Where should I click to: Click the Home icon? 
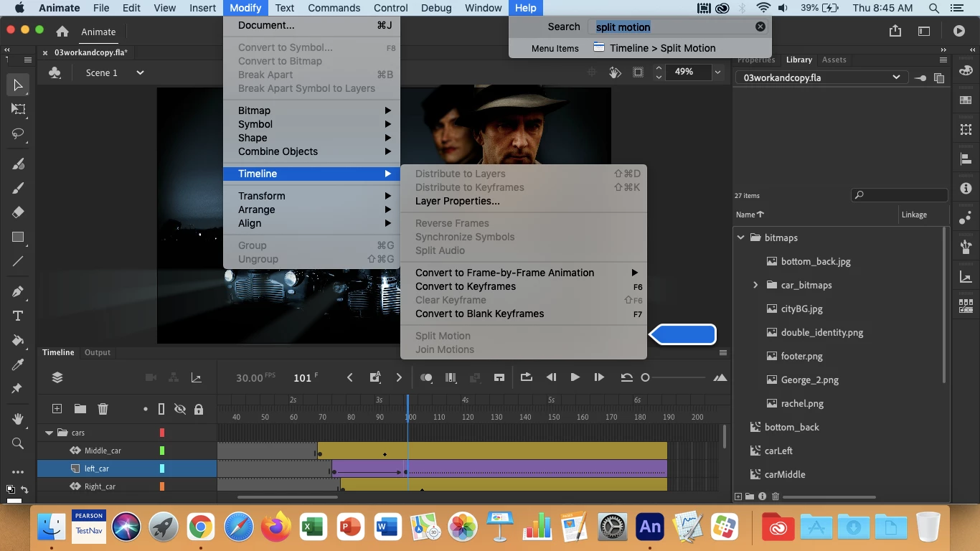click(x=62, y=32)
